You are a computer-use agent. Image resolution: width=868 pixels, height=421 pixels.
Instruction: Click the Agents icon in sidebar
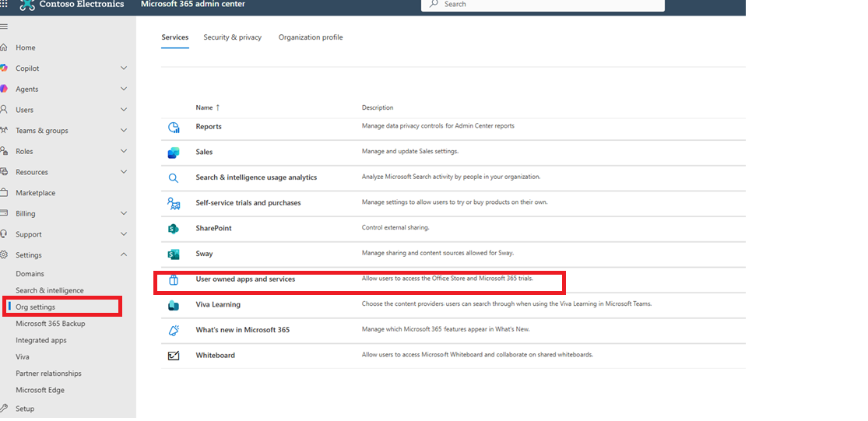click(x=4, y=89)
